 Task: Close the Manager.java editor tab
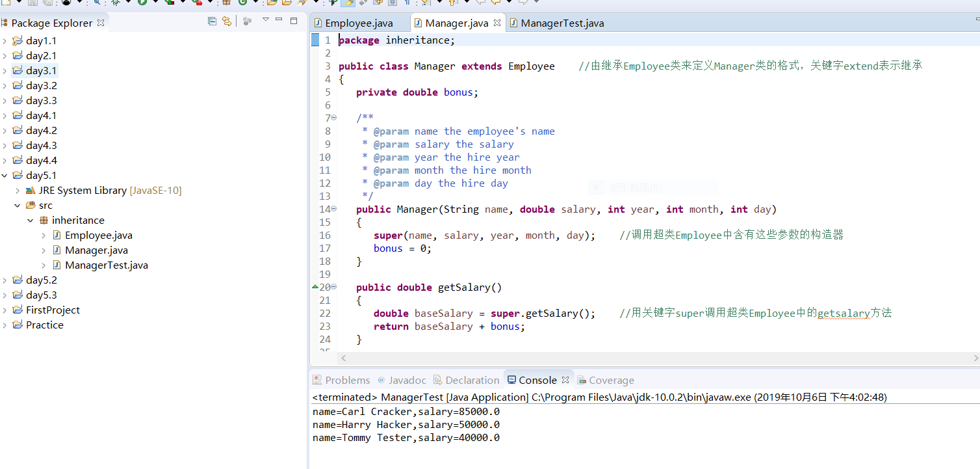(497, 23)
